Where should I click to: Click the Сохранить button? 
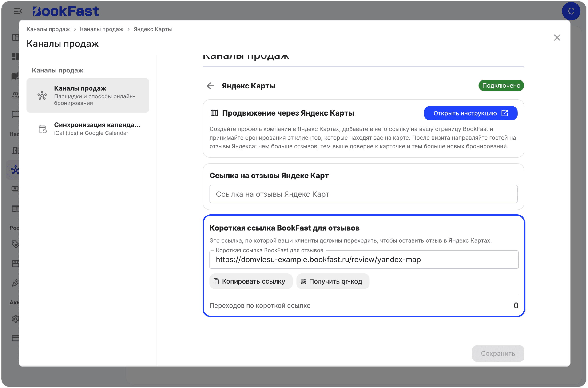point(498,353)
